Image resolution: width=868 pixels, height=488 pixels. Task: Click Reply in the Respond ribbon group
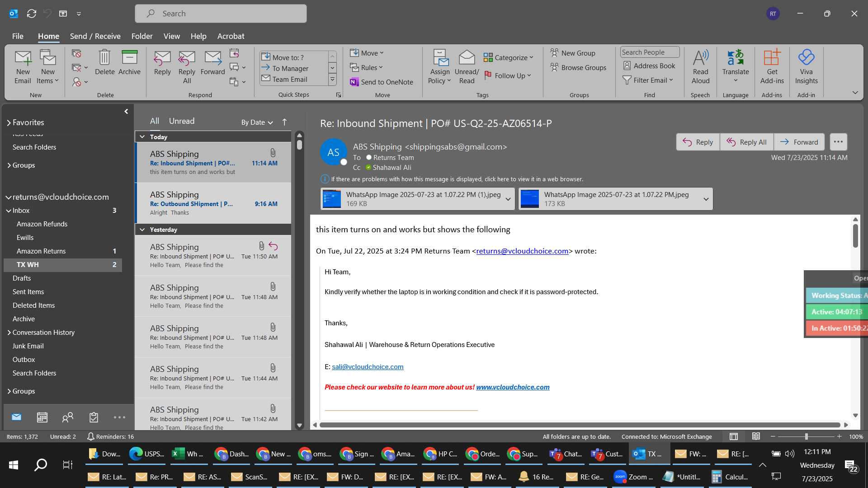coord(162,62)
